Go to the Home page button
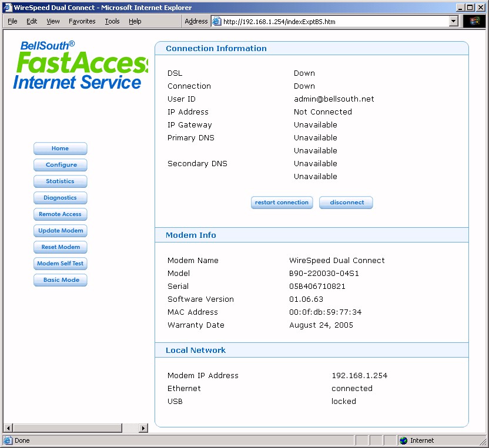This screenshot has height=448, width=489. pyautogui.click(x=60, y=149)
